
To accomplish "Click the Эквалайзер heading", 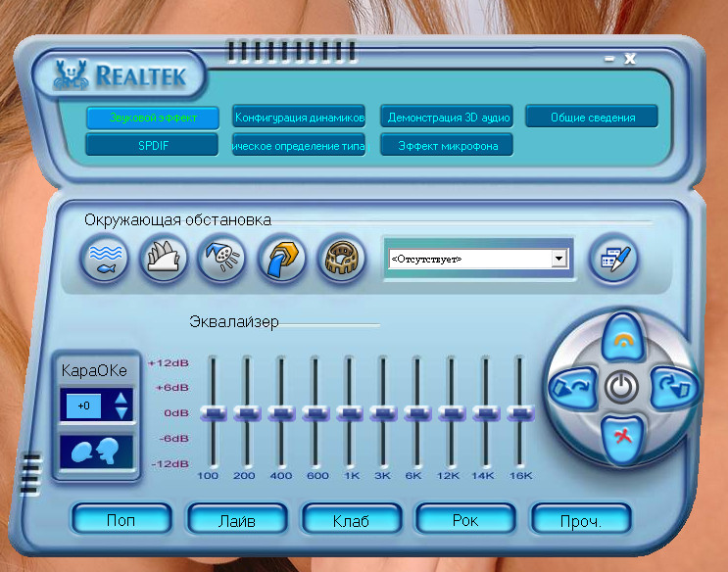I will pos(234,321).
